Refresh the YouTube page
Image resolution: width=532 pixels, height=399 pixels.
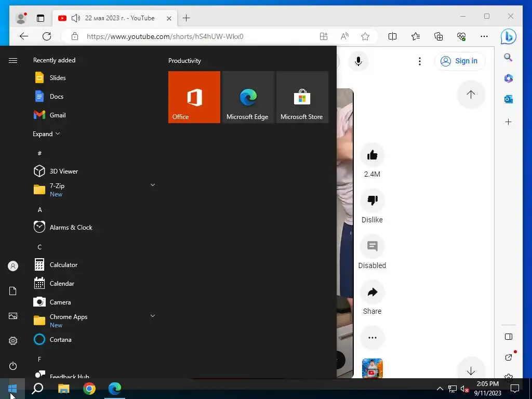tap(47, 36)
